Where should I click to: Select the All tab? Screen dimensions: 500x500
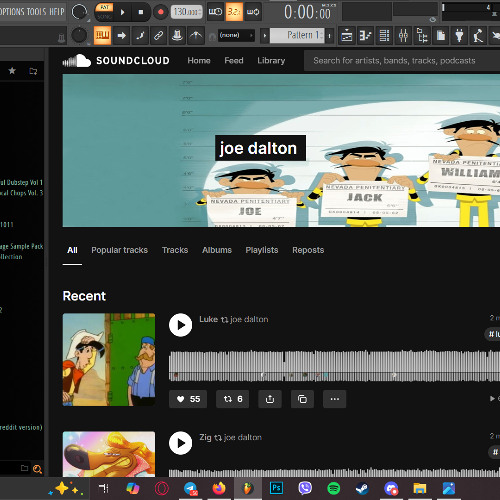[72, 250]
